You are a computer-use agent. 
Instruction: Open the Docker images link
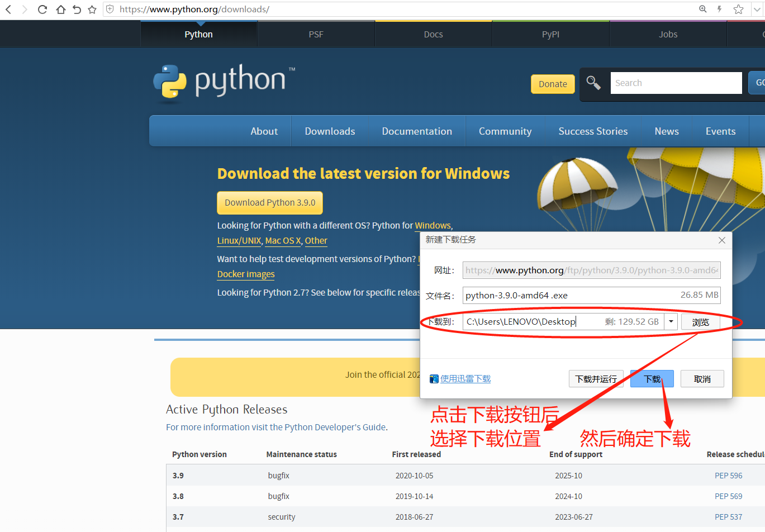246,274
